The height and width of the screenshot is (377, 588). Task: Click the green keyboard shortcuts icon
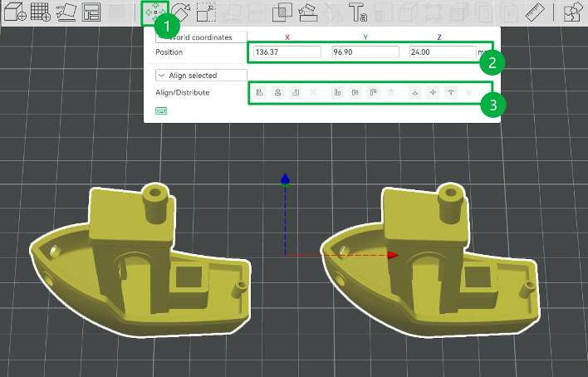[161, 110]
